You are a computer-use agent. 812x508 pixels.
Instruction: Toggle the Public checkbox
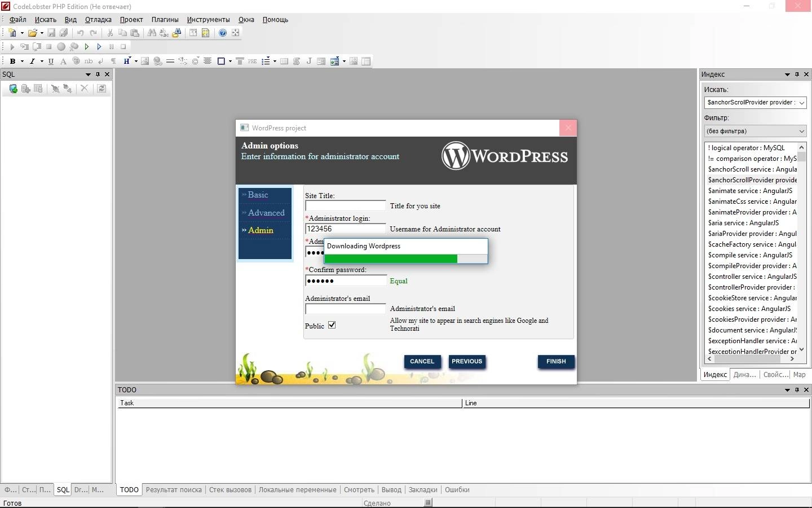(x=332, y=325)
